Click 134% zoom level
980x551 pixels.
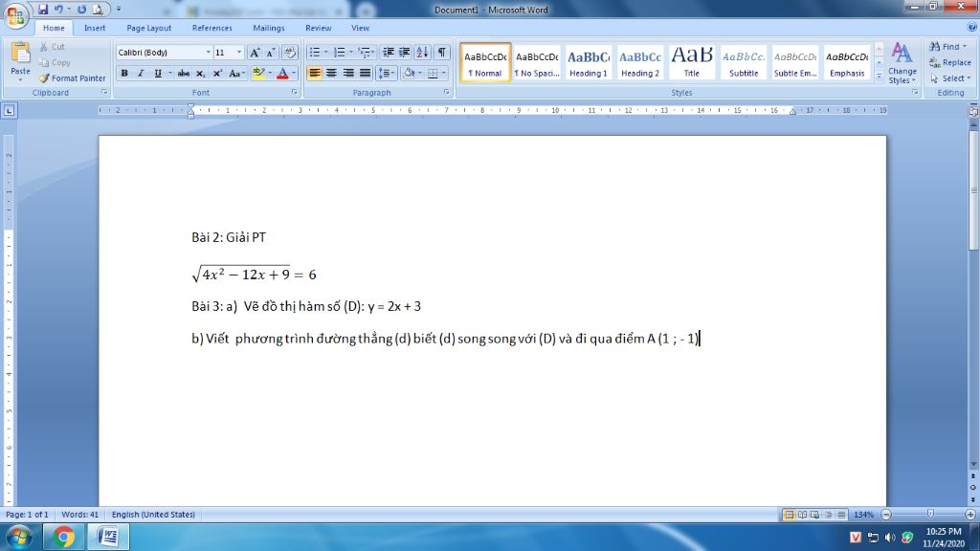863,514
